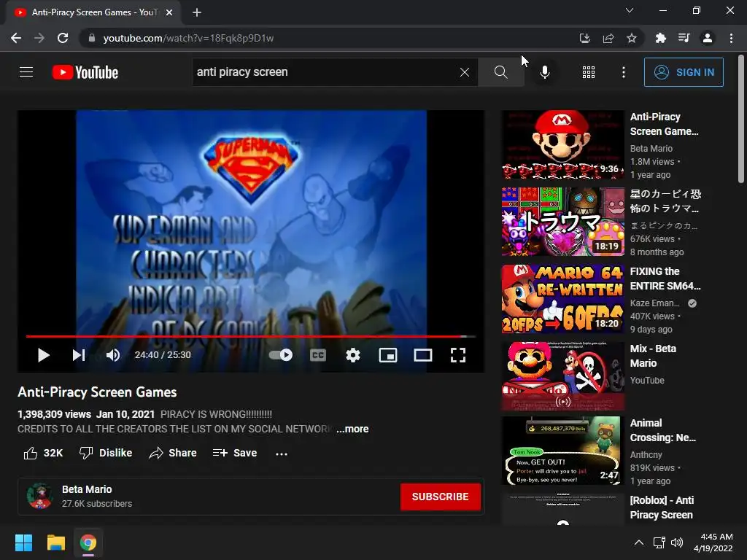Click the Kaze Emanuar channel name
This screenshot has width=747, height=560.
(x=654, y=303)
